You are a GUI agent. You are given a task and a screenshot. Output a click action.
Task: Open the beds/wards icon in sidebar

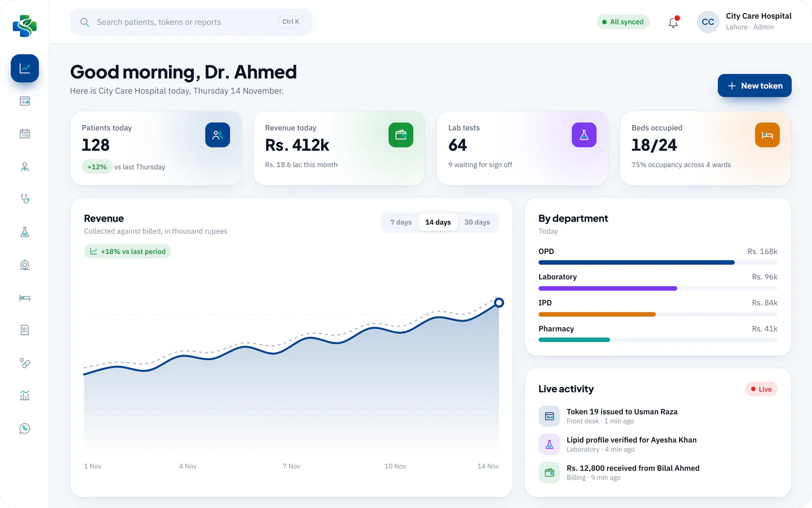tap(25, 298)
